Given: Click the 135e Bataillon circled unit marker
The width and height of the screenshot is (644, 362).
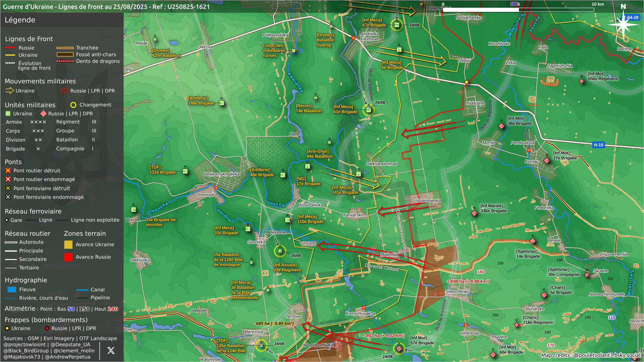Looking at the screenshot, I should [x=261, y=346].
